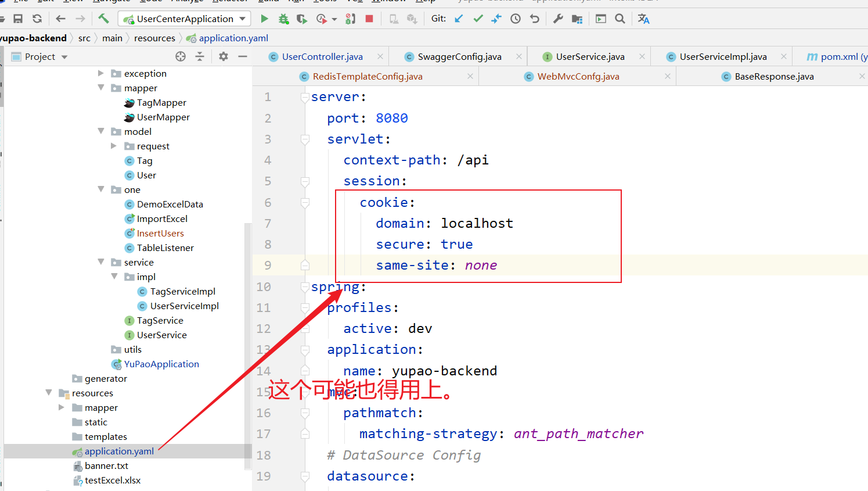Open the WebMvcConfg.java editor tab

point(578,76)
